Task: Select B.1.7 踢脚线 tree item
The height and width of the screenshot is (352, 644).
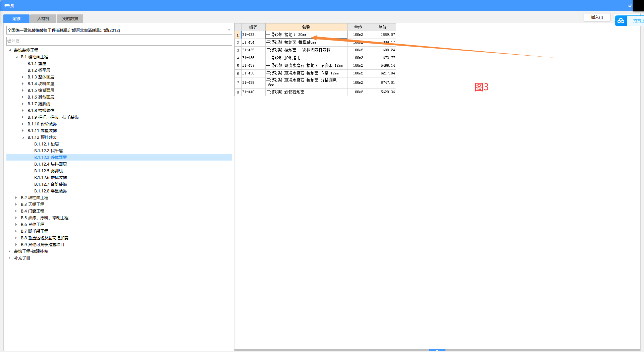Action: click(x=39, y=104)
